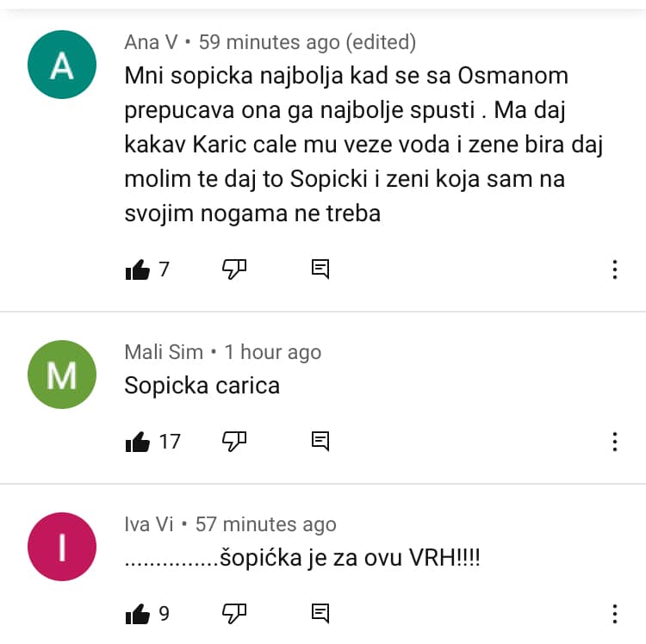Viewport: 646px width, 644px height.
Task: Reply to Mali Sim's comment
Action: point(320,442)
